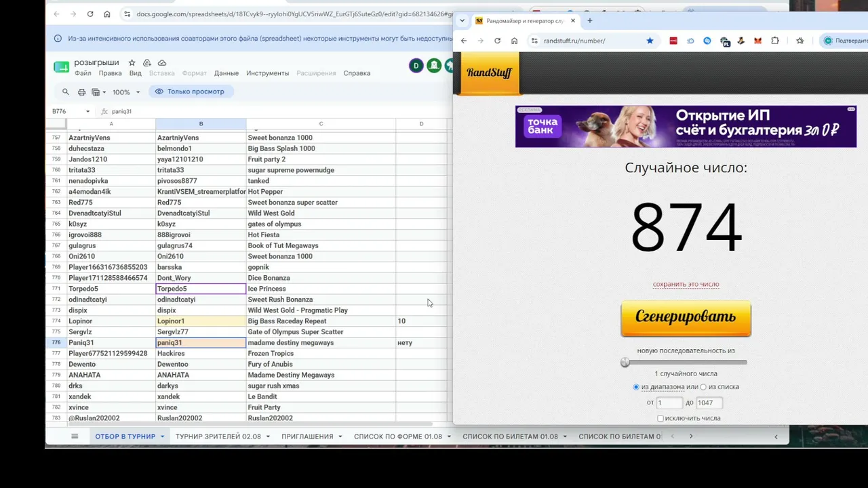Star the розыгрыши spreadsheet
Viewport: 868px width, 488px height.
coord(132,62)
